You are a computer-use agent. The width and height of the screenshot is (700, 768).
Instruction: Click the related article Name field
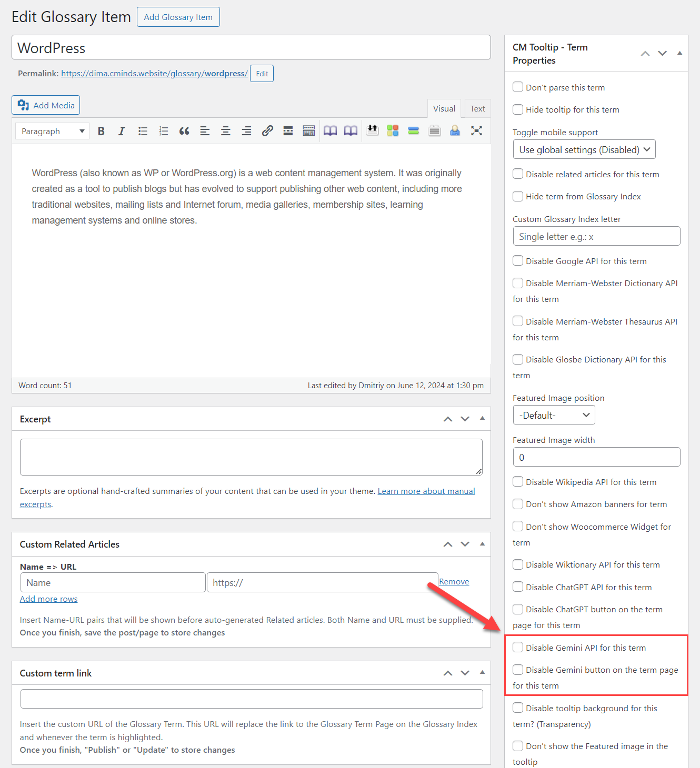pyautogui.click(x=113, y=583)
